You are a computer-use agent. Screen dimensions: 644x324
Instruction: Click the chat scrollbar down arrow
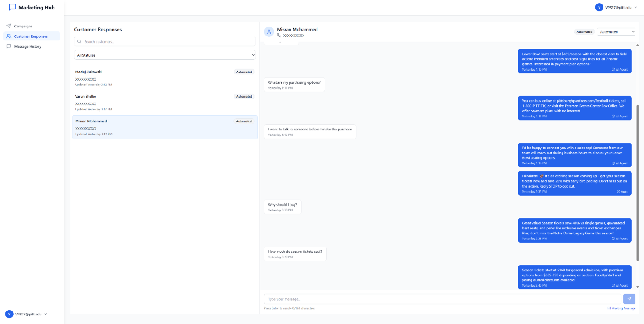tap(638, 287)
